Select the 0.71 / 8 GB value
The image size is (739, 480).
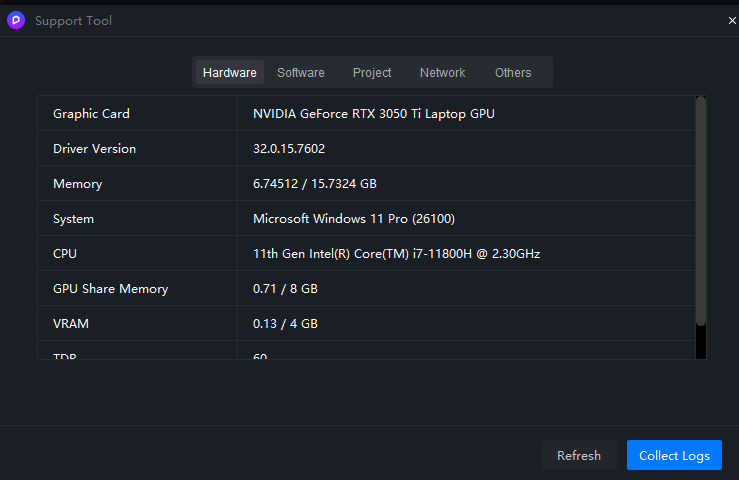285,289
